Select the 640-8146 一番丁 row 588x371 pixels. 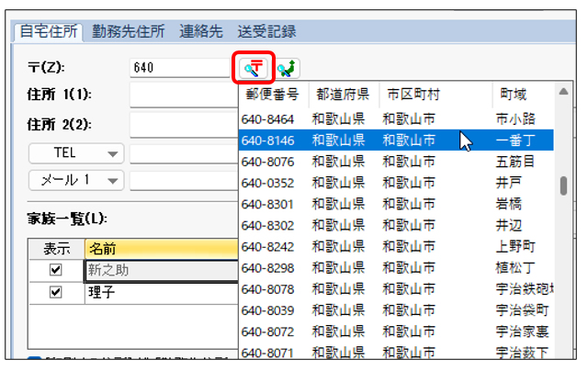click(x=395, y=141)
